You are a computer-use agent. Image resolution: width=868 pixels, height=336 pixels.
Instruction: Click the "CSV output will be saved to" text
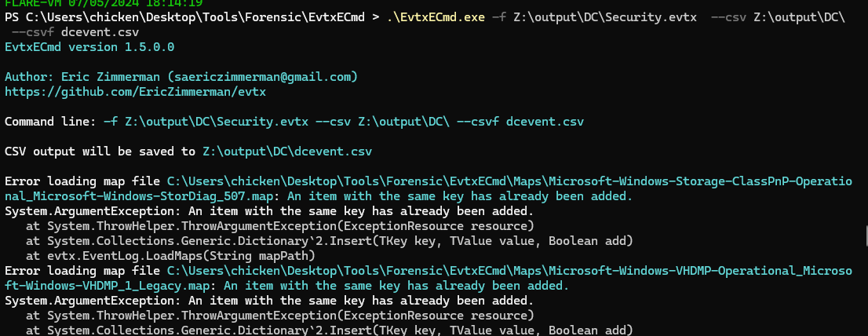pyautogui.click(x=100, y=152)
